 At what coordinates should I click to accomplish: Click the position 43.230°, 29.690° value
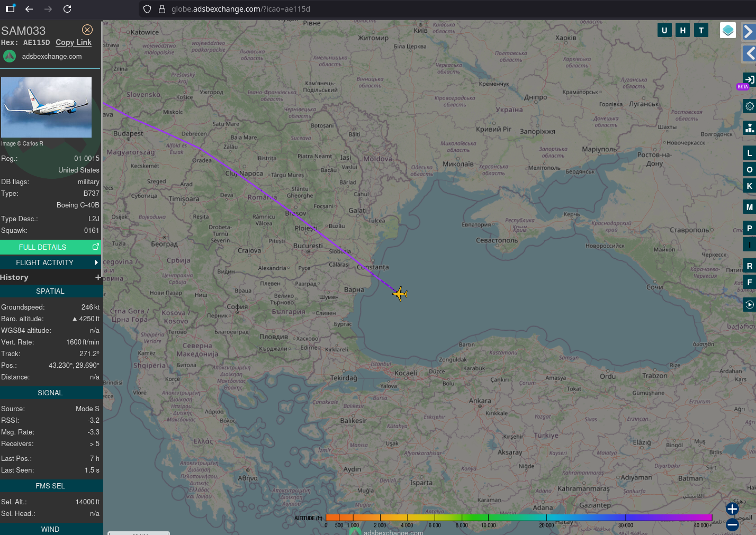74,365
